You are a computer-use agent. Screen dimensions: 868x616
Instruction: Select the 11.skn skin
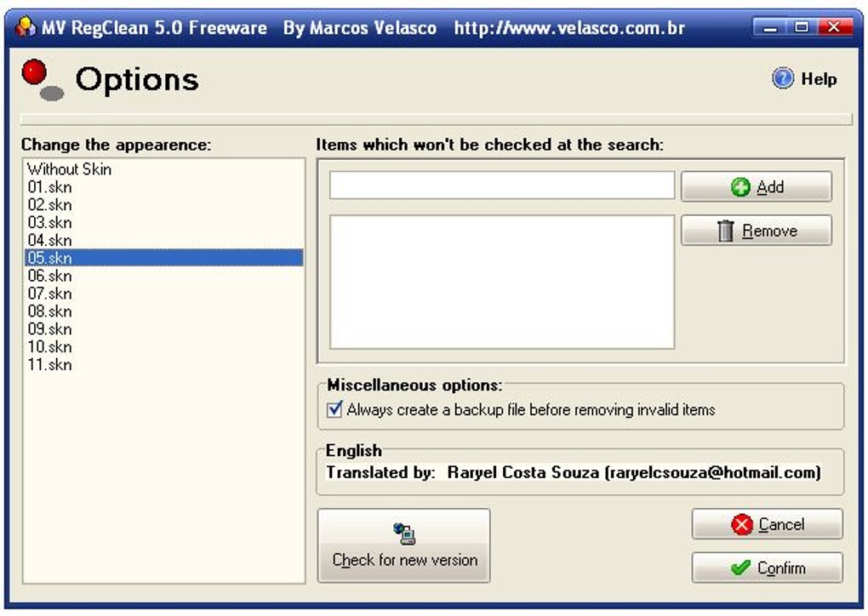164,364
